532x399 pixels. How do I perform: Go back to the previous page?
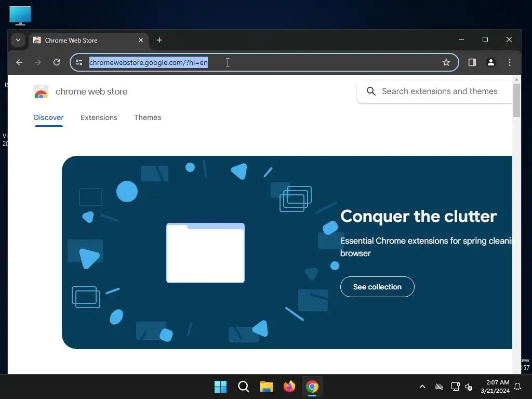(x=19, y=62)
